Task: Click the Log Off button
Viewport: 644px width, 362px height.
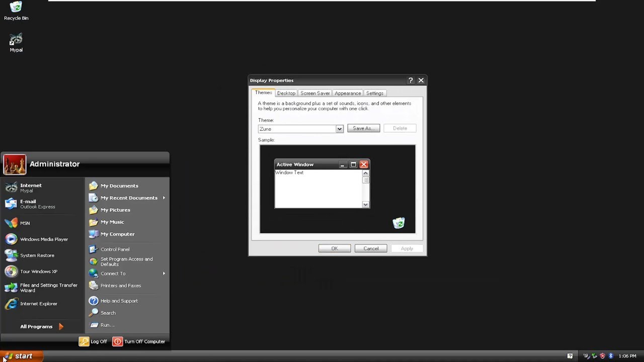Action: click(x=93, y=341)
